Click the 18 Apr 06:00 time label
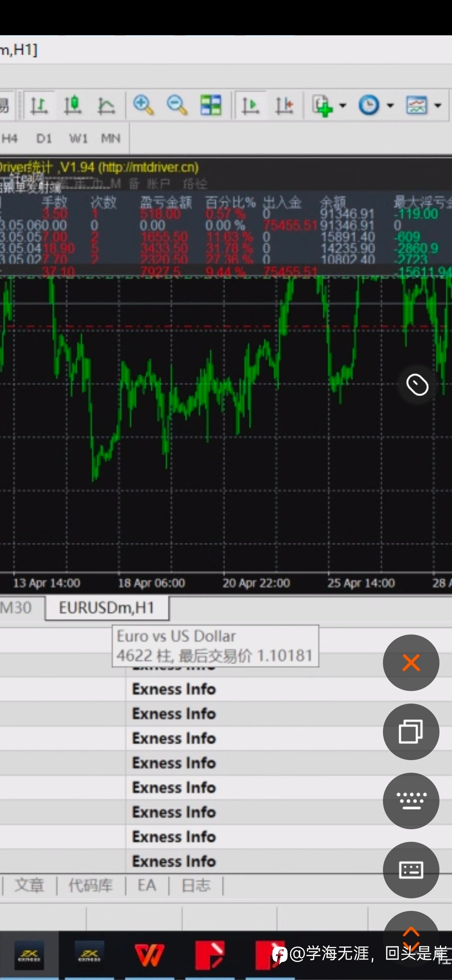This screenshot has height=980, width=452. point(151,583)
